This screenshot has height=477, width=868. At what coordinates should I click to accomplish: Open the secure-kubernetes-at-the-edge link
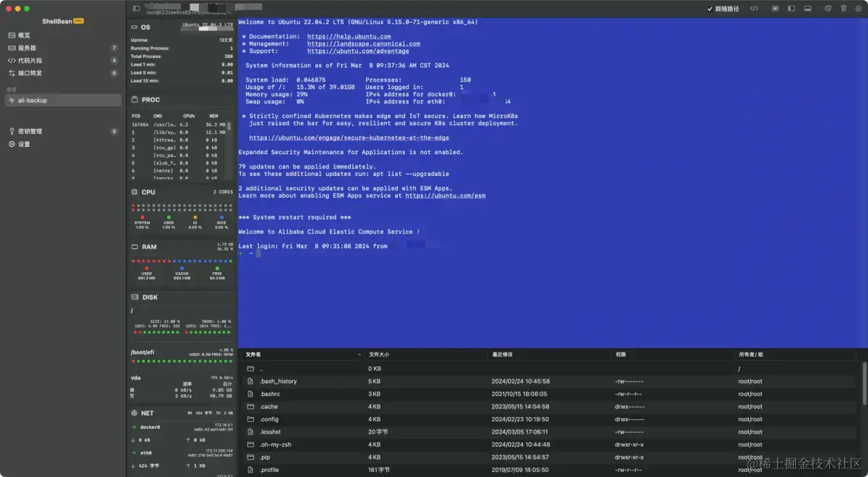click(x=349, y=138)
